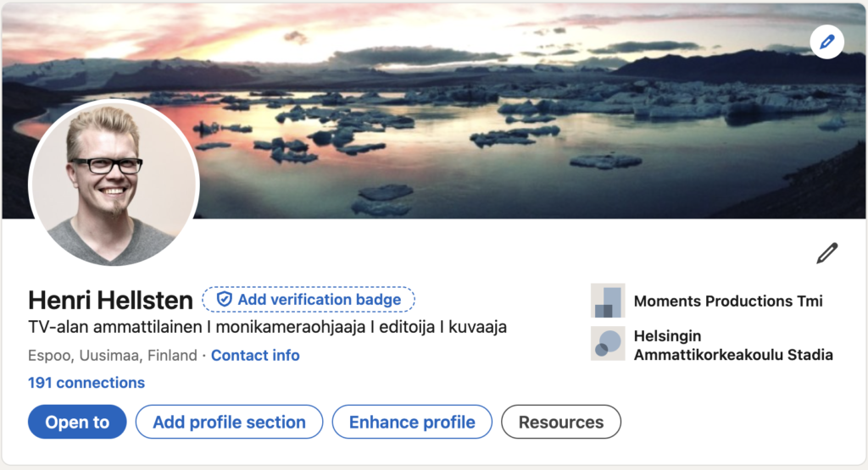Select the Moments Productions Tmi company name
Viewport: 868px width, 470px height.
click(x=727, y=301)
